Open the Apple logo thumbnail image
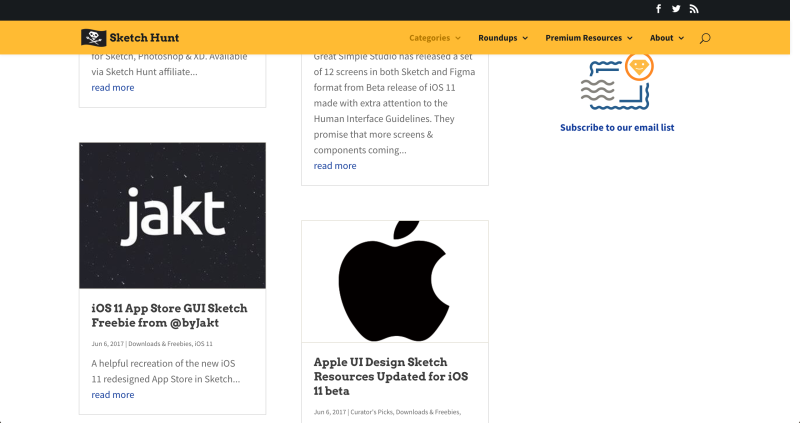Viewport: 800px width, 423px height. pos(395,282)
